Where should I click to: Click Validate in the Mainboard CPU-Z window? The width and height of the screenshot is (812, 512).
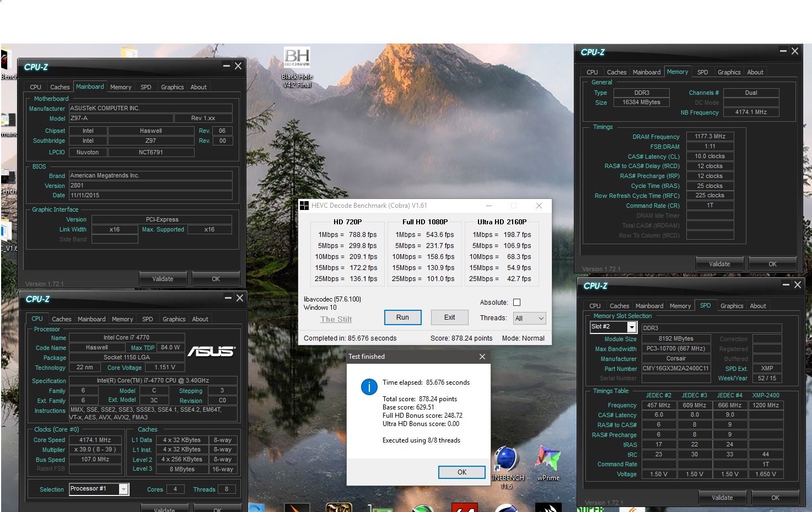tap(163, 279)
